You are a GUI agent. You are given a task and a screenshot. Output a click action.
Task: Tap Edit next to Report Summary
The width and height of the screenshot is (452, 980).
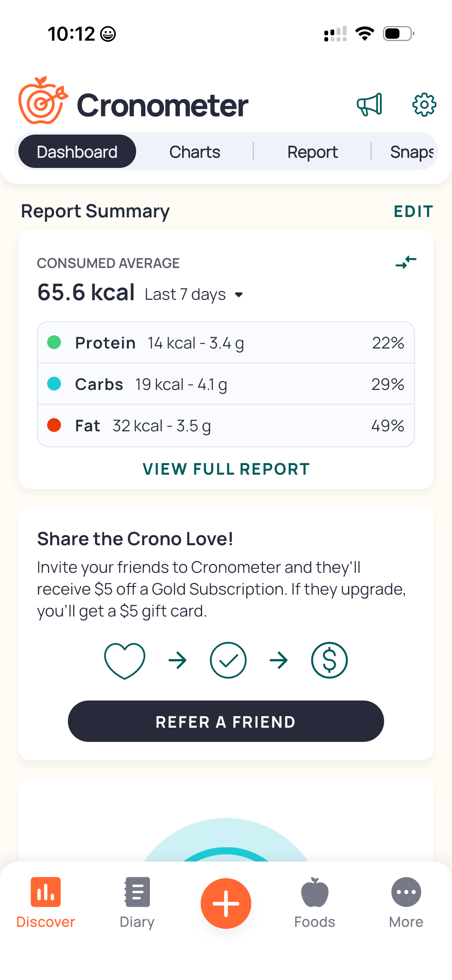[x=413, y=211]
